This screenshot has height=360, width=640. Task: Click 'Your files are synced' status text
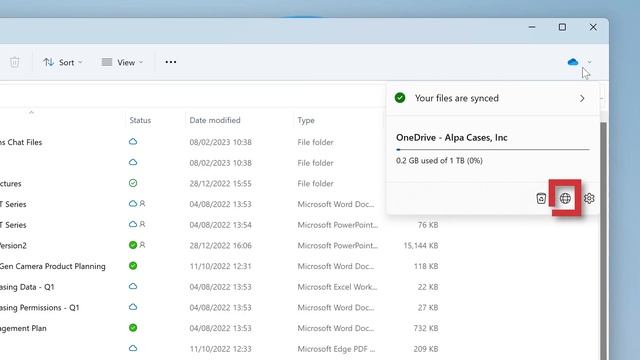[456, 98]
